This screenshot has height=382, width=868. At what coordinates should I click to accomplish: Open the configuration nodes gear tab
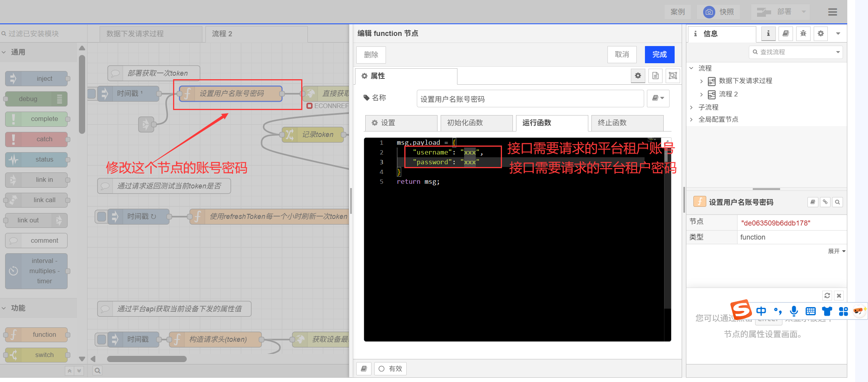(x=820, y=34)
